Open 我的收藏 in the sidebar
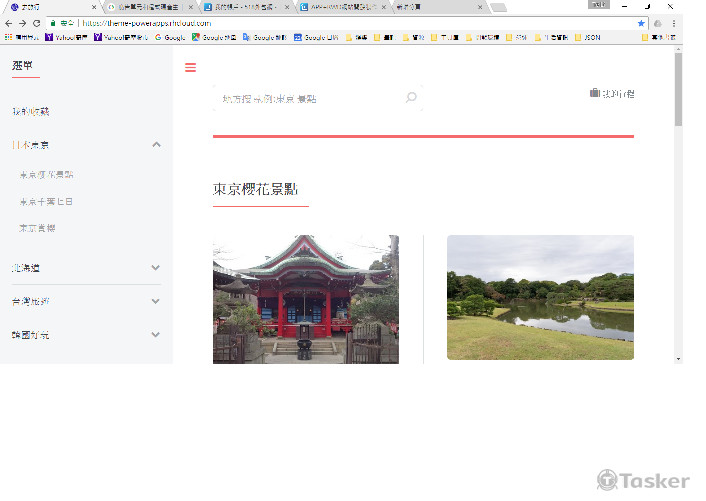 coord(30,111)
